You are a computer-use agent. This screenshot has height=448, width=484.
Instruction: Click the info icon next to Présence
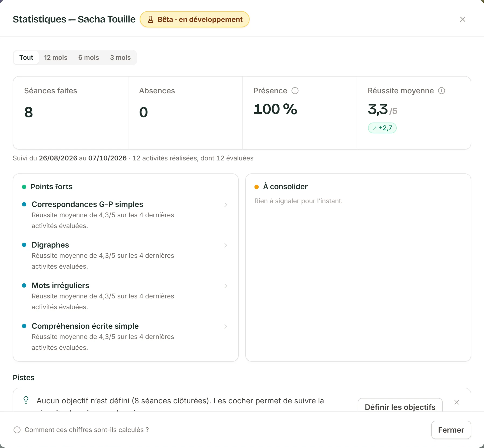tap(295, 91)
